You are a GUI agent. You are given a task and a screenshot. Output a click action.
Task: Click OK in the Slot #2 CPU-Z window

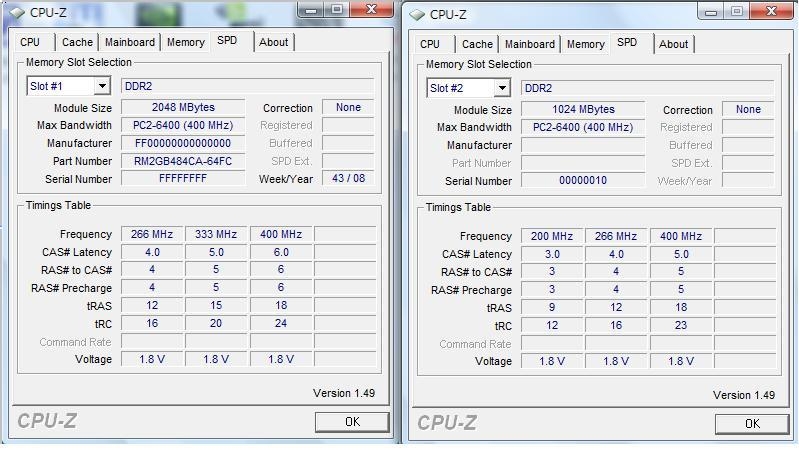(752, 424)
